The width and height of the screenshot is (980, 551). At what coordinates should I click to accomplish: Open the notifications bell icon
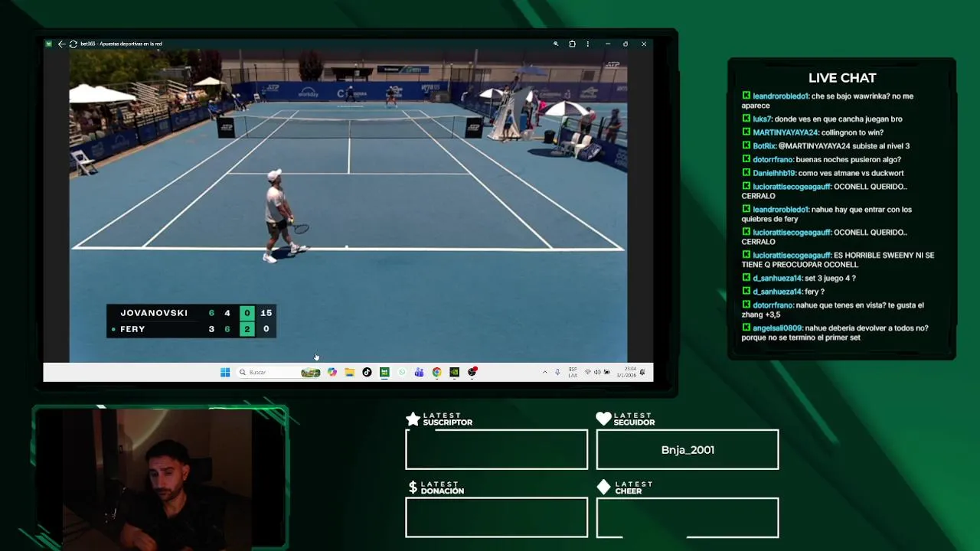[x=642, y=372]
